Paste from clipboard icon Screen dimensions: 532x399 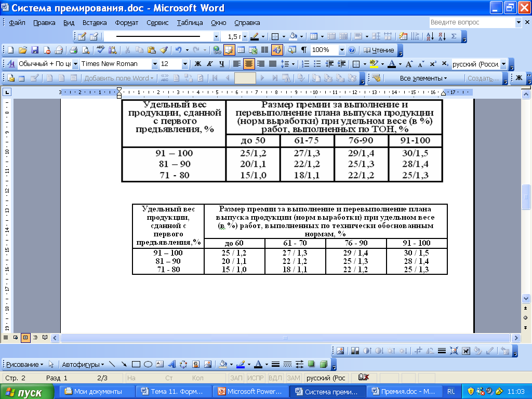pos(152,50)
